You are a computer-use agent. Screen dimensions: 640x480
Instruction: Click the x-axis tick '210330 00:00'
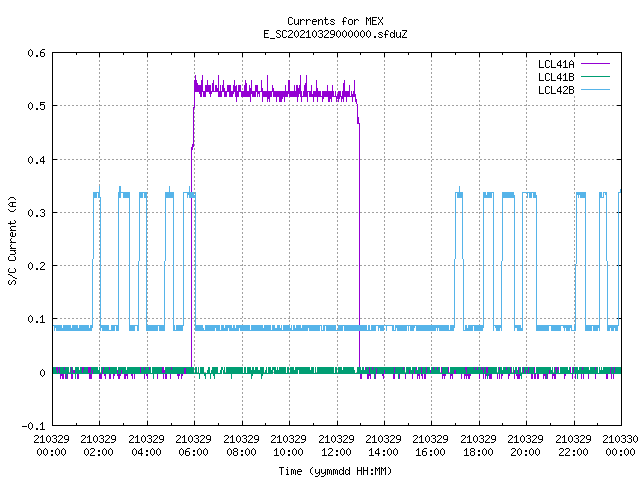620,446
